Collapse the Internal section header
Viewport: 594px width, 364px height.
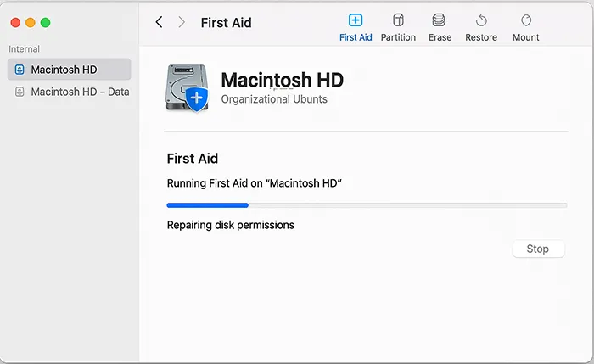click(x=25, y=49)
